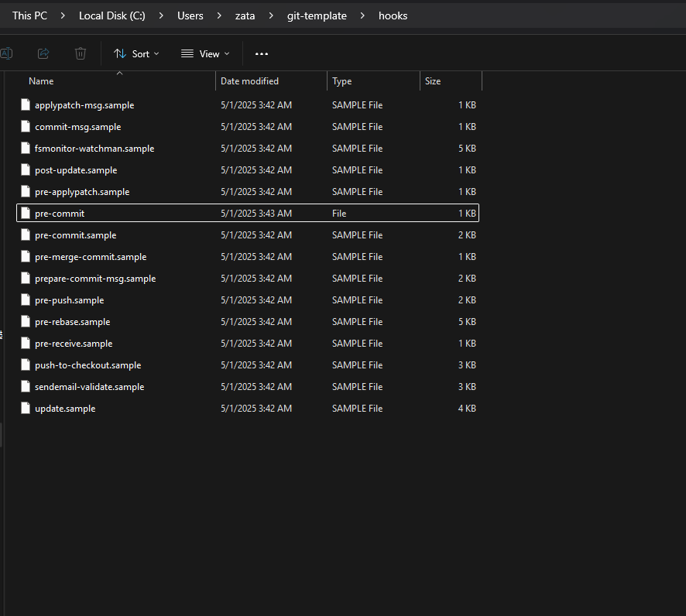This screenshot has height=616, width=686.
Task: Select the pre-rebase.sample file name
Action: (73, 322)
